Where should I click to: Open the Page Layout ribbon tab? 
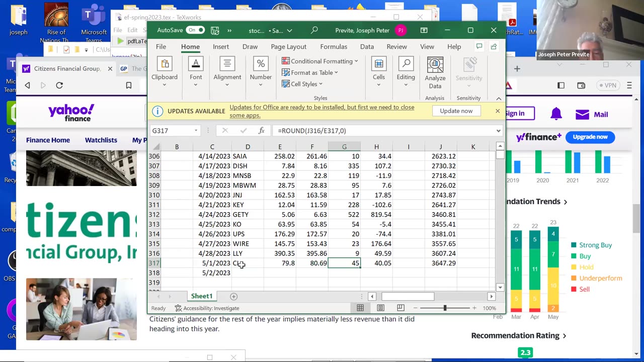tap(289, 47)
